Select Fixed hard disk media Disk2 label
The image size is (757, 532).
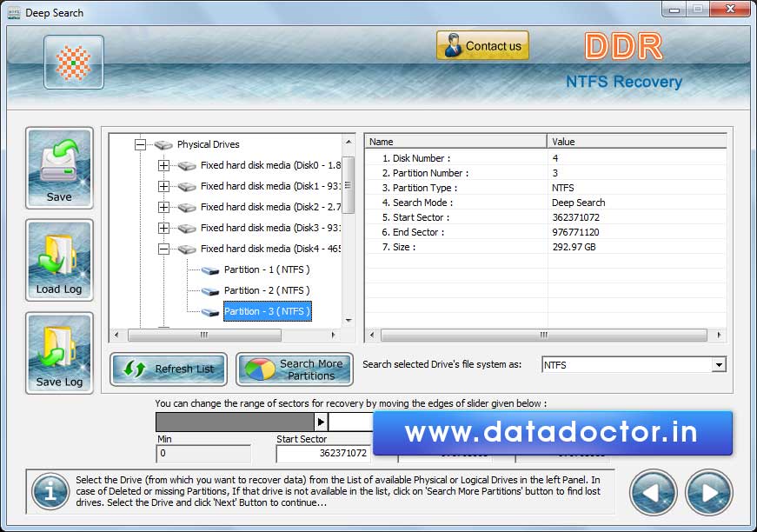pyautogui.click(x=271, y=207)
